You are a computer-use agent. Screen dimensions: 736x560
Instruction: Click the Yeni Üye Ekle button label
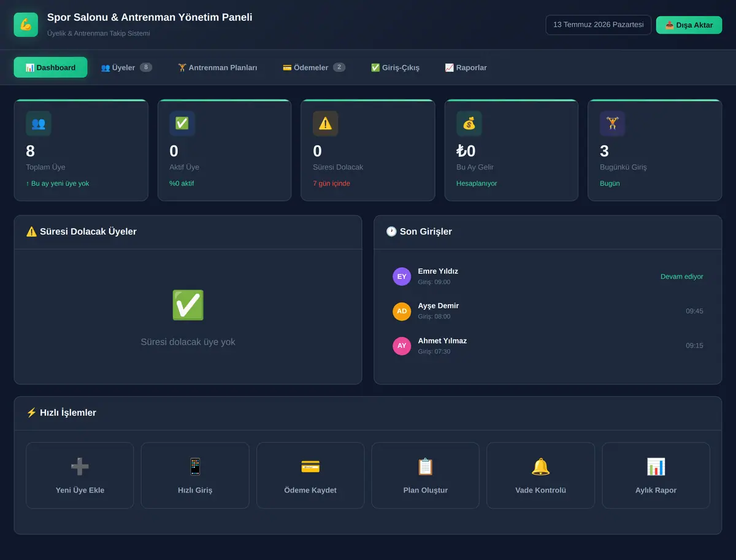(80, 490)
